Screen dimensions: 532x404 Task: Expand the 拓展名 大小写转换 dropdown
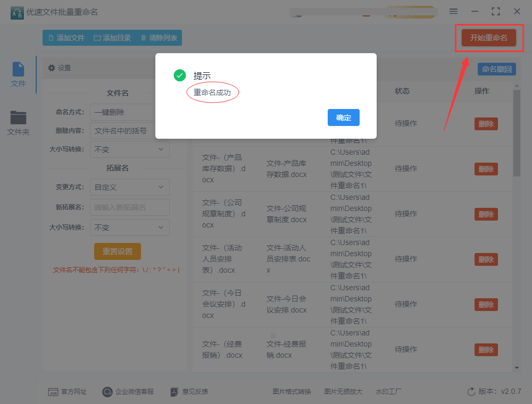130,228
